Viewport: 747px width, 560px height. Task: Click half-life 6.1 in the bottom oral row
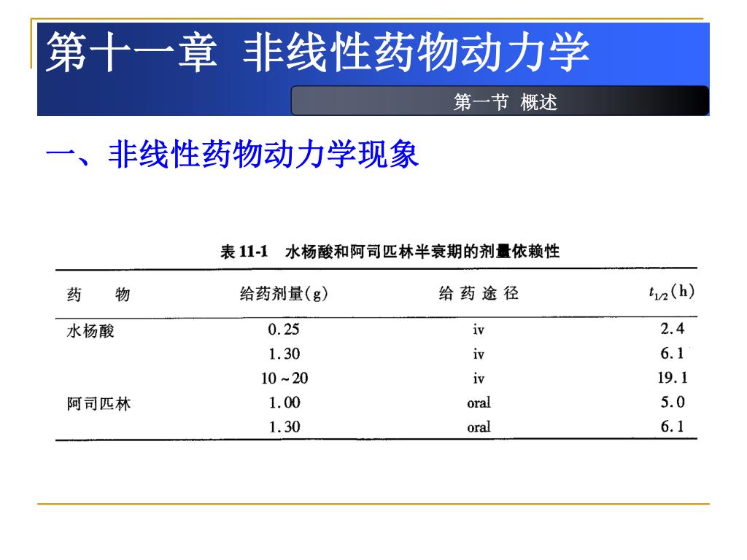[672, 426]
